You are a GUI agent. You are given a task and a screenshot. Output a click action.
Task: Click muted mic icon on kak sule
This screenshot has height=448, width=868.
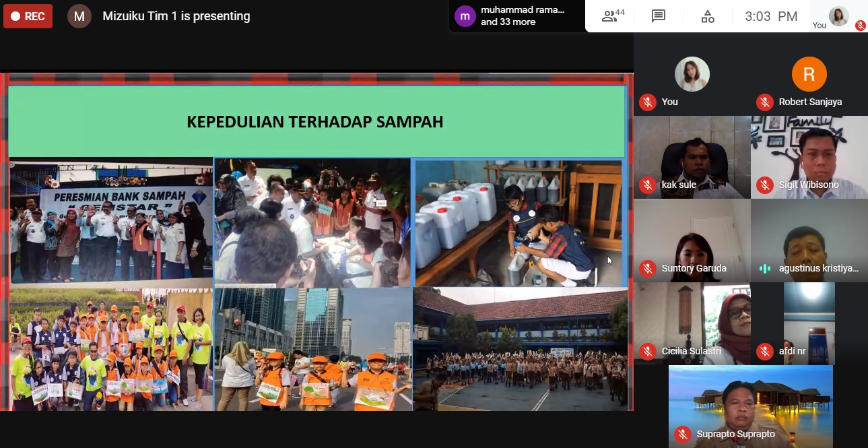coord(648,185)
